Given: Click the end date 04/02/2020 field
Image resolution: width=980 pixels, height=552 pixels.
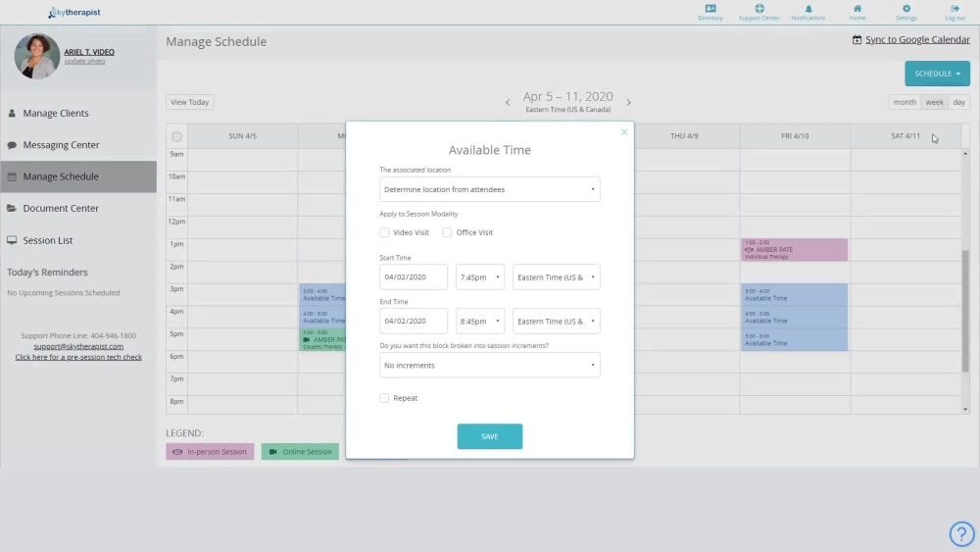Looking at the screenshot, I should 414,322.
